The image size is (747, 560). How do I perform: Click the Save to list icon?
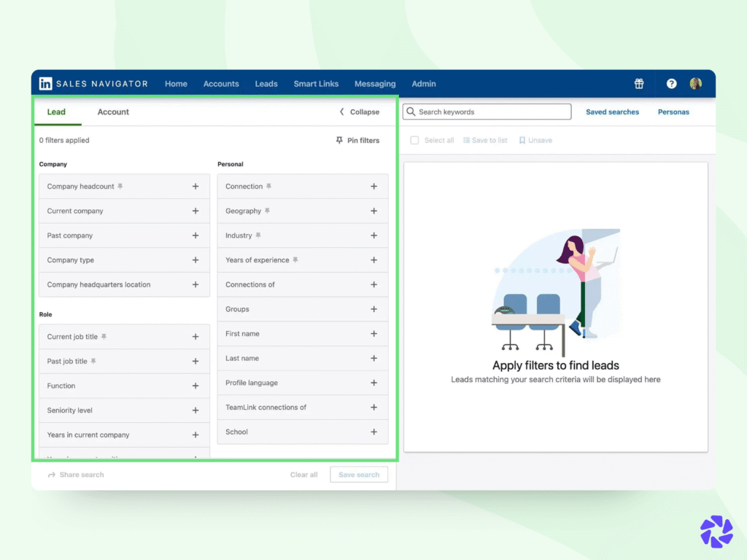point(466,139)
